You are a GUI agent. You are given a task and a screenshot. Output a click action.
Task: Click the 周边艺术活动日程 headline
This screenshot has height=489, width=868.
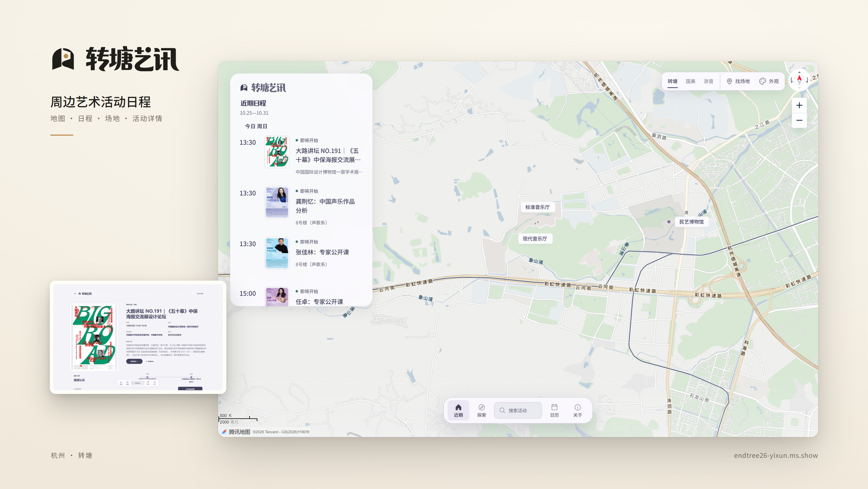point(100,102)
